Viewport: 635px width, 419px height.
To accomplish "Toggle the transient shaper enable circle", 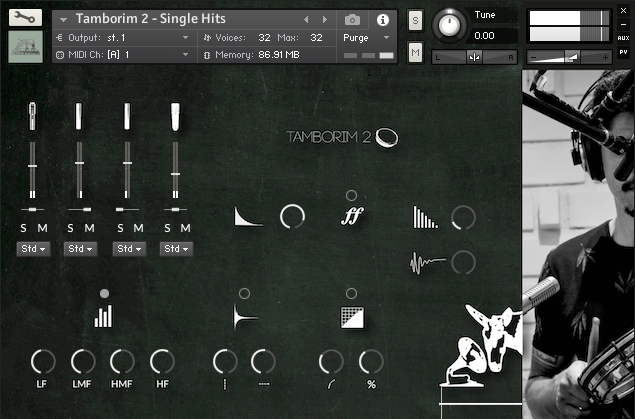I will [244, 294].
